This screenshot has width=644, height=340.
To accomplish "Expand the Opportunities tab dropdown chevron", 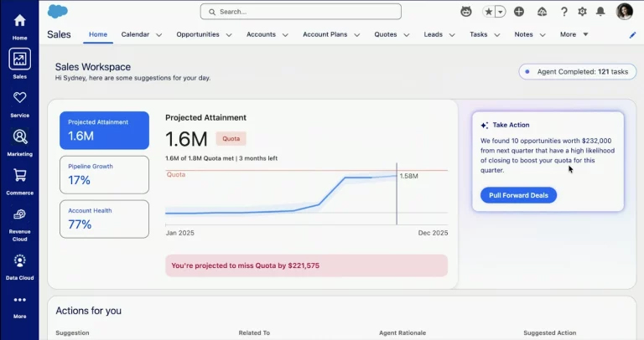I will 229,35.
